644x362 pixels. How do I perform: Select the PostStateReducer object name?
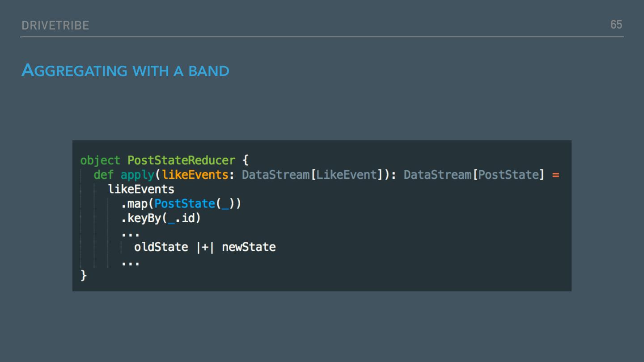click(x=181, y=160)
